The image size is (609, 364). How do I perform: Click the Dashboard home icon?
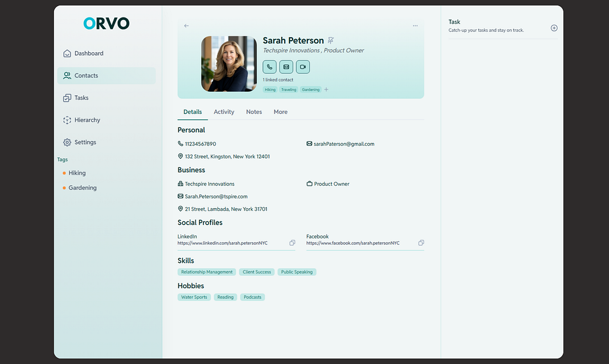[67, 53]
